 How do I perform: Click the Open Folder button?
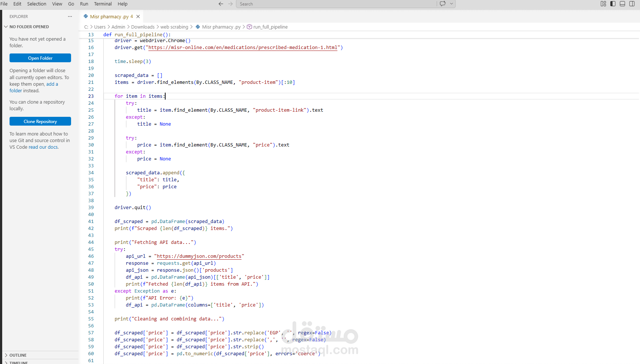[40, 58]
